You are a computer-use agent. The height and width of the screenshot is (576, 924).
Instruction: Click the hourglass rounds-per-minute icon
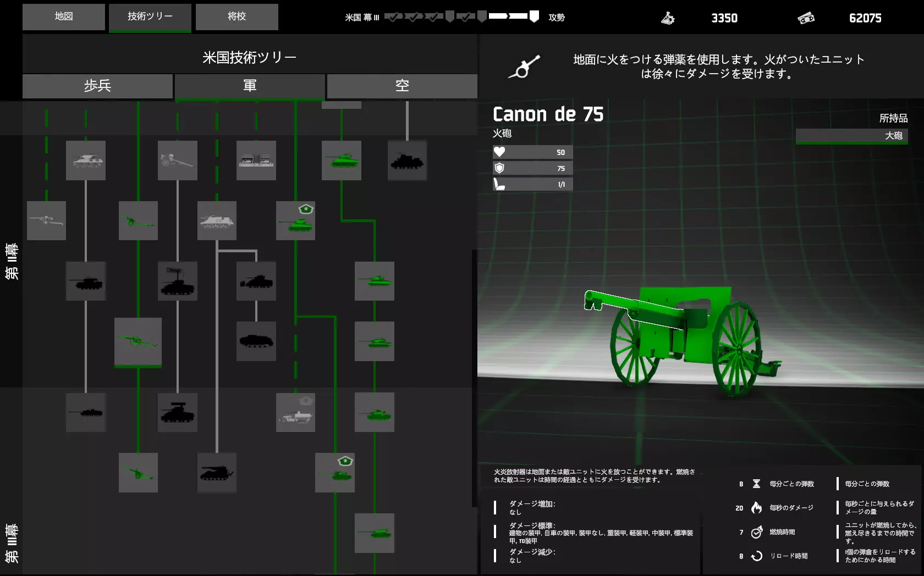tap(756, 484)
